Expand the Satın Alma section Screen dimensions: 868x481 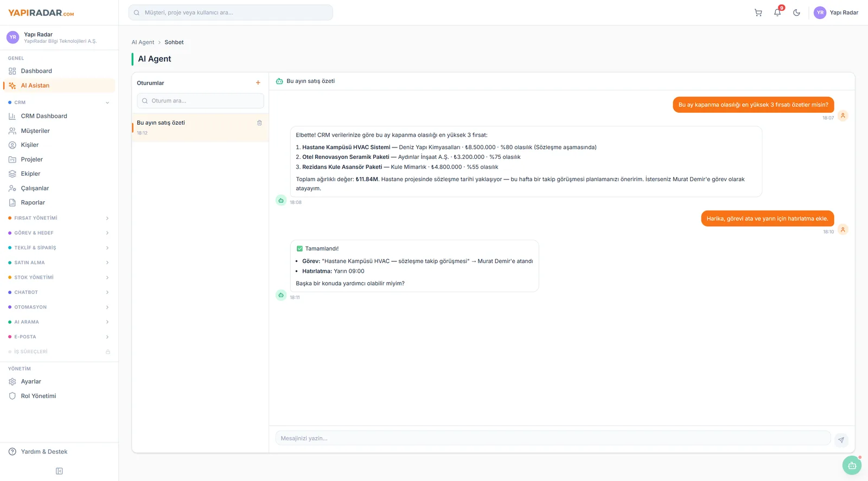[x=59, y=262]
